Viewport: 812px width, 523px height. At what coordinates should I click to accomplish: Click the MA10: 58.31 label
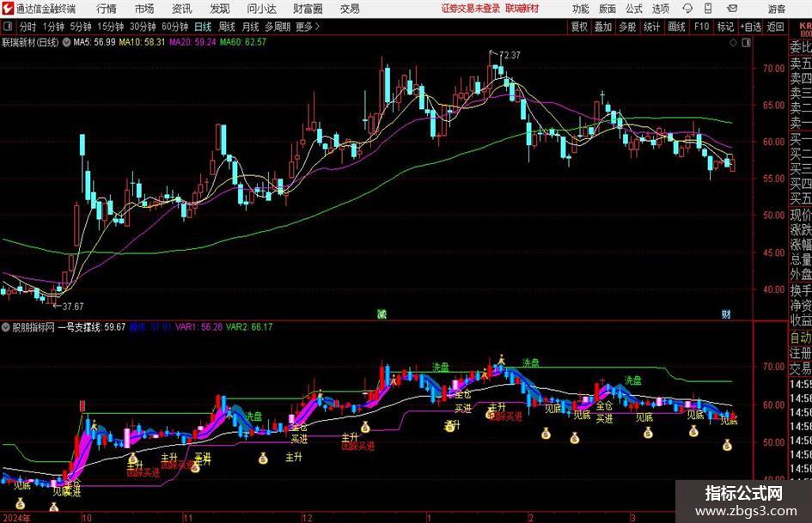point(142,42)
